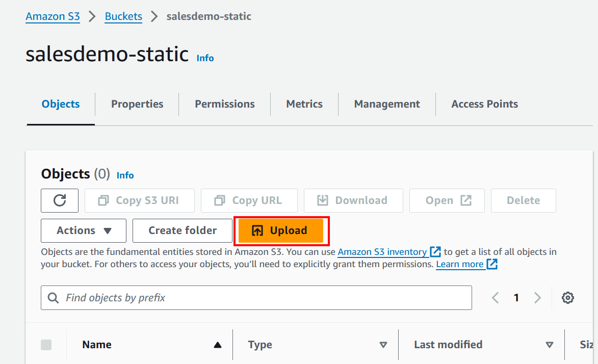Open the Permissions tab
Image resolution: width=598 pixels, height=364 pixels.
point(224,104)
